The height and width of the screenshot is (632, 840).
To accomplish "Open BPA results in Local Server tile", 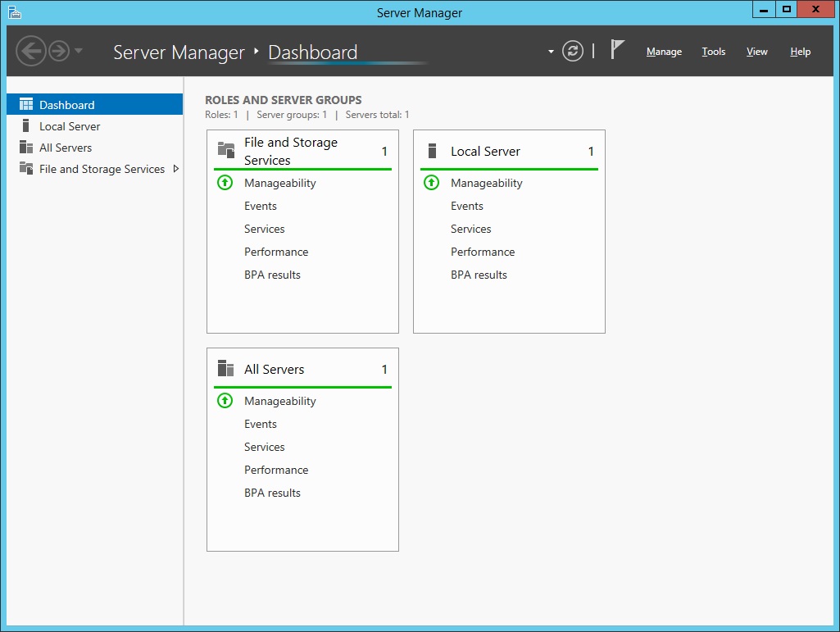I will point(479,275).
